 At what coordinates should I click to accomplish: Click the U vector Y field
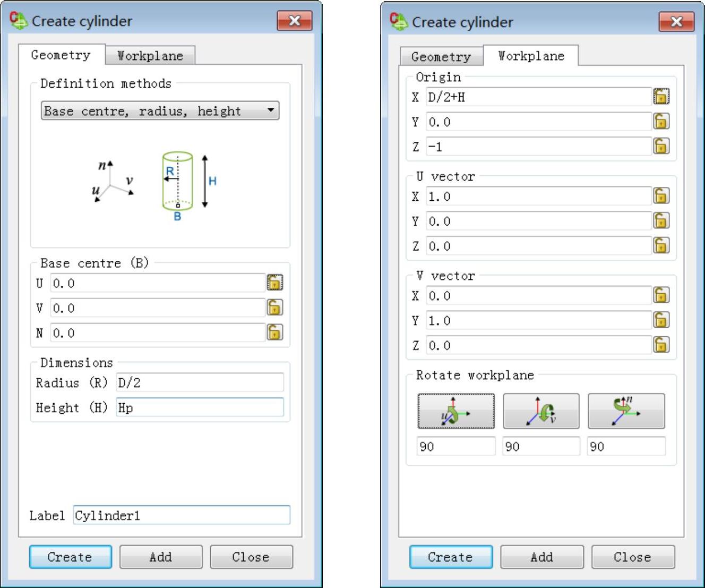[x=539, y=221]
